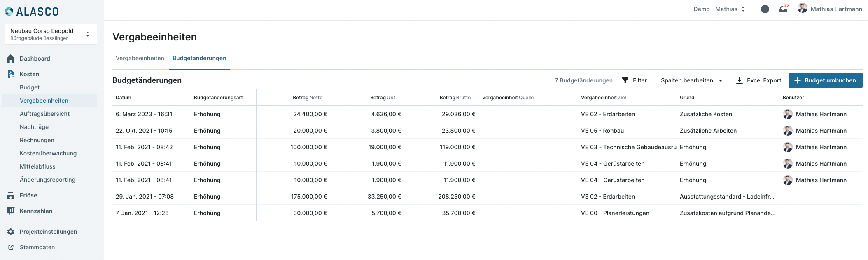Open the inbox notifications icon with badge
The width and height of the screenshot is (868, 260).
click(x=783, y=9)
